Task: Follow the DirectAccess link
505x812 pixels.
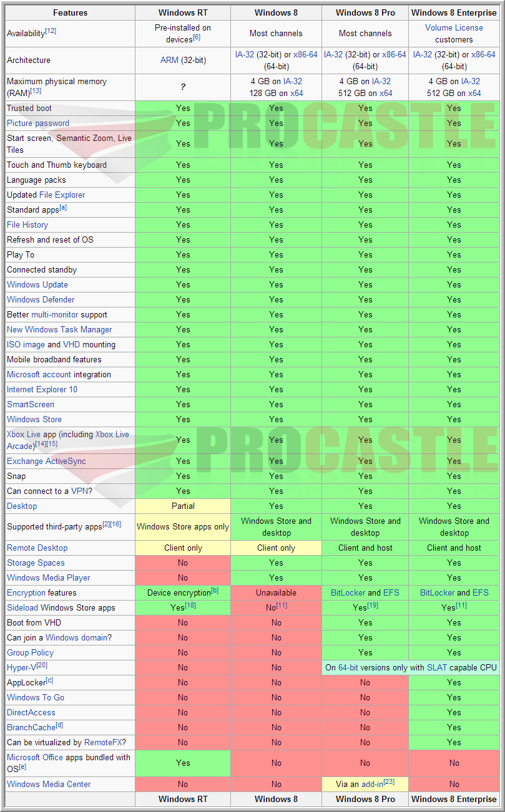Action: click(31, 713)
